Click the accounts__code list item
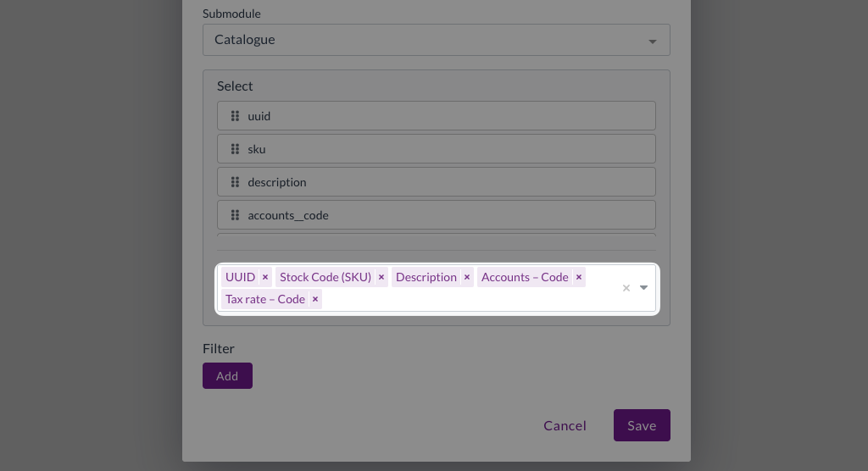This screenshot has width=868, height=471. tap(441, 215)
